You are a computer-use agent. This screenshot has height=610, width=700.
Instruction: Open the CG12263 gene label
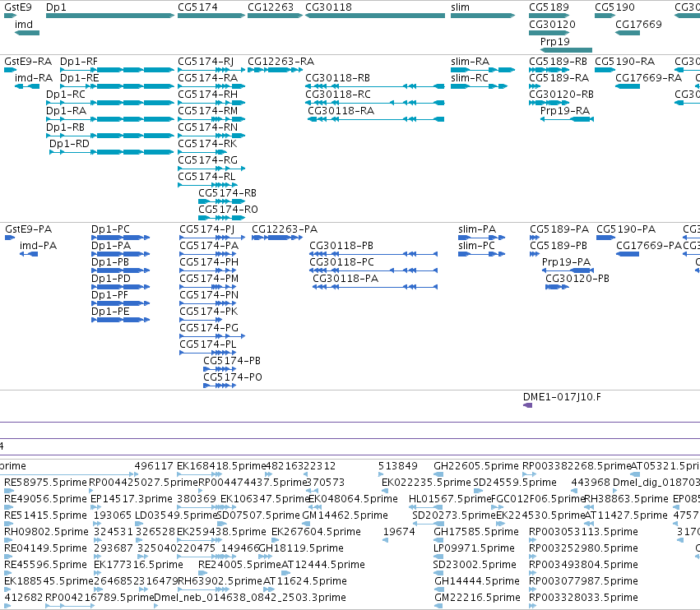(271, 7)
